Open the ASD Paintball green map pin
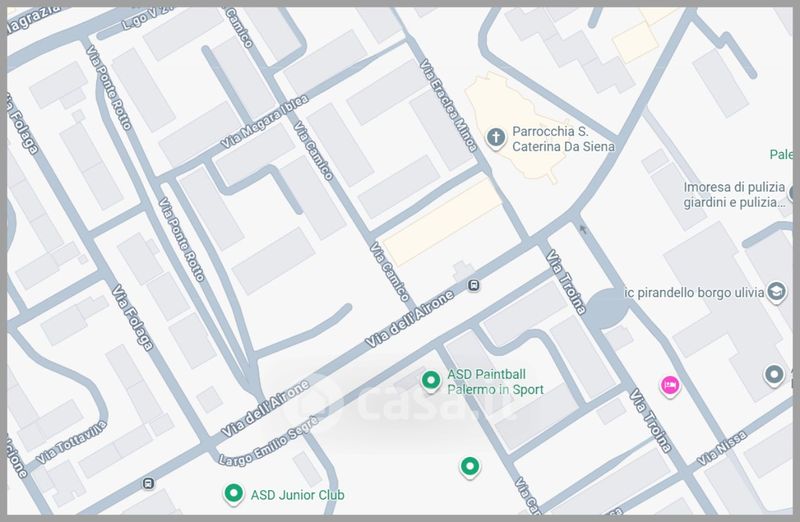 tap(430, 380)
